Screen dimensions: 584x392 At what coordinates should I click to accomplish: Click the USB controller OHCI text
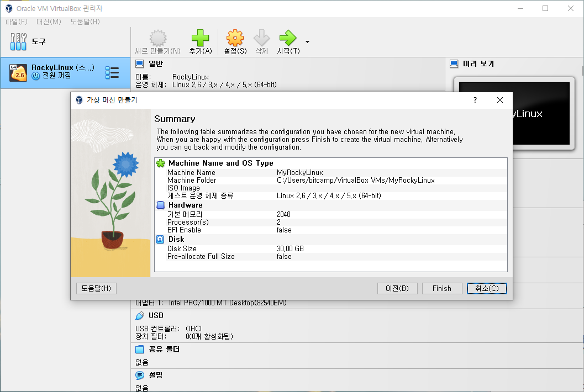tap(194, 329)
